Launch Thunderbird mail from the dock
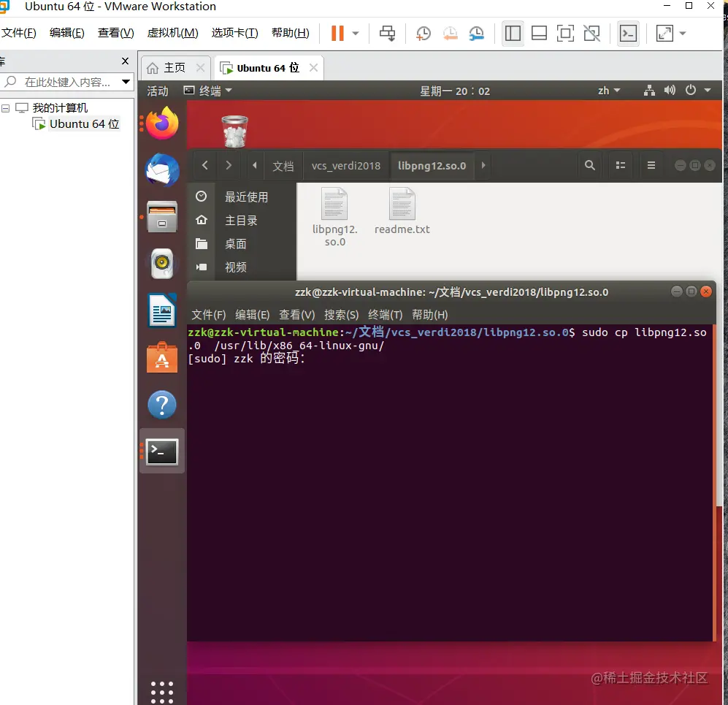This screenshot has height=705, width=728. pyautogui.click(x=162, y=170)
